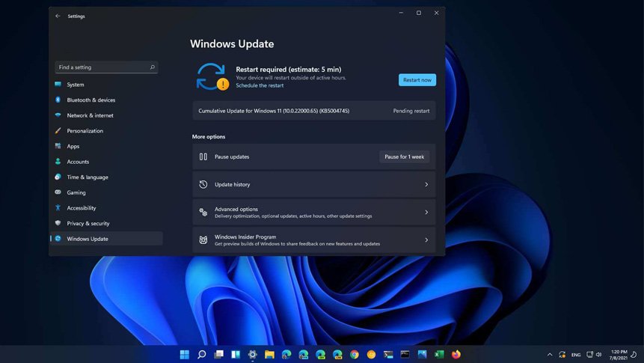Select the Personalization paintbrush icon

pyautogui.click(x=58, y=131)
